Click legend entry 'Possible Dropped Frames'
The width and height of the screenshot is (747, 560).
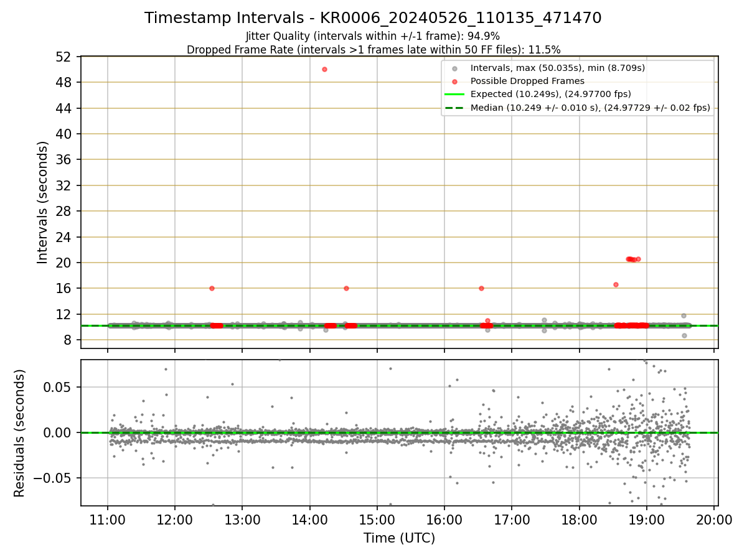click(527, 81)
